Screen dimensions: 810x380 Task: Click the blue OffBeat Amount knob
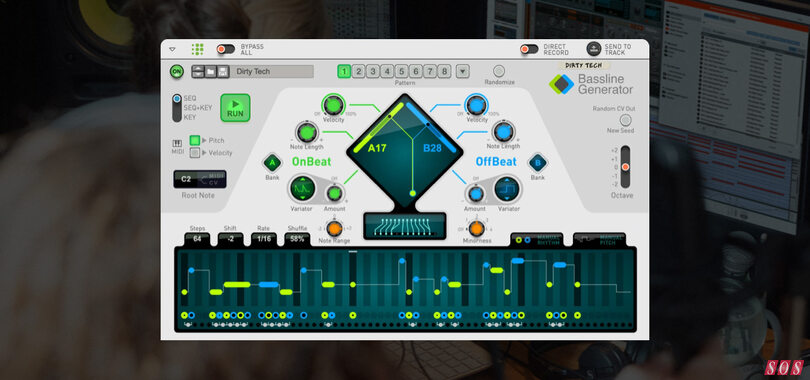(x=475, y=194)
